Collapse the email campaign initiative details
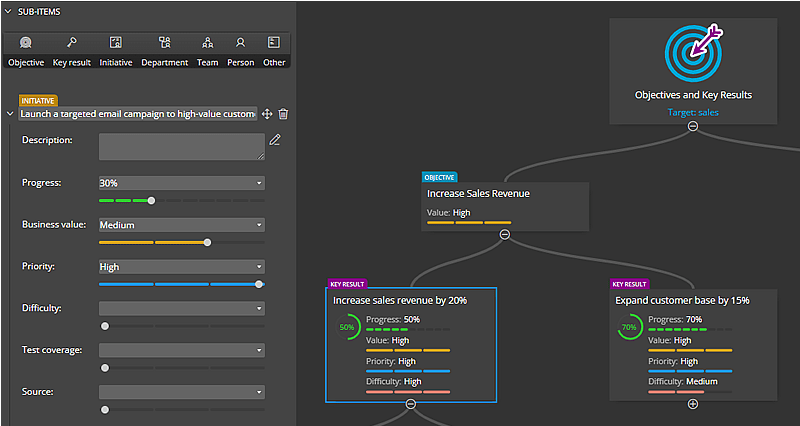Screen dimensions: 800x426 click(10, 114)
